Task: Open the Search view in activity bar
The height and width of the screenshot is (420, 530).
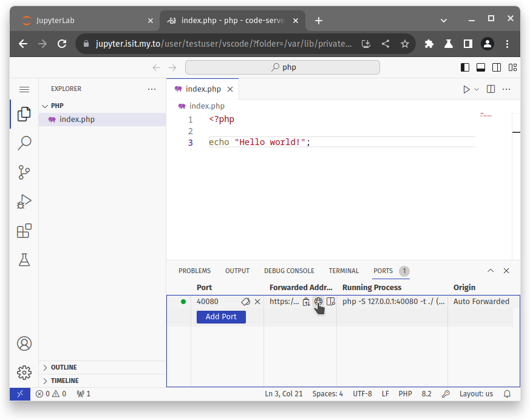Action: tap(24, 143)
